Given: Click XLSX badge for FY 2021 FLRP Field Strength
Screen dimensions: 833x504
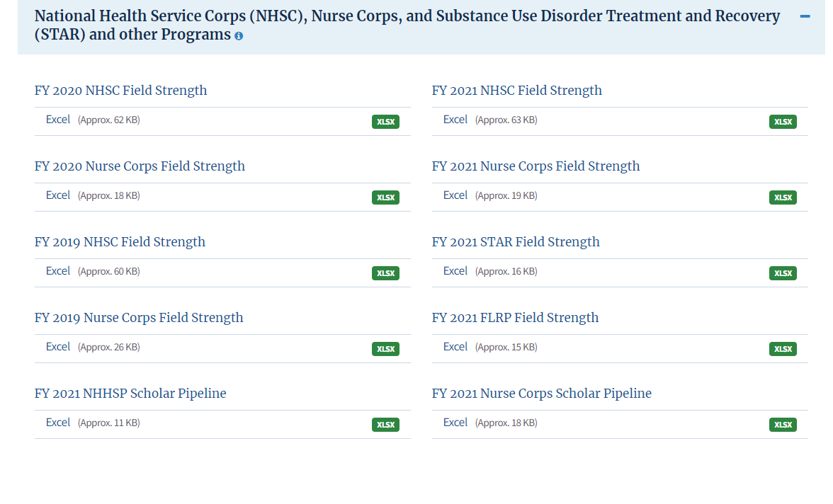Looking at the screenshot, I should pos(783,349).
